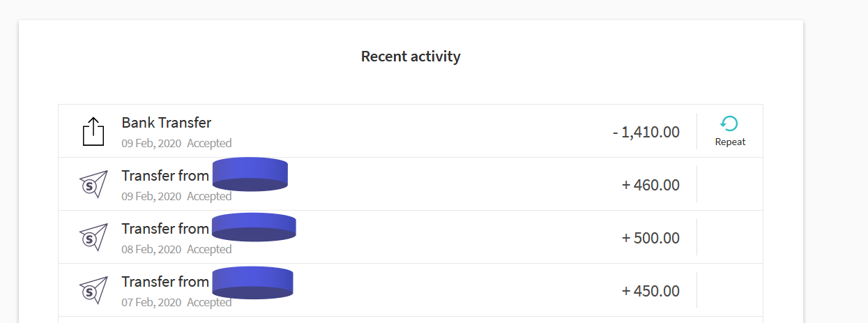Click paper plane icon beside +500.00 transfer
868x323 pixels.
93,237
